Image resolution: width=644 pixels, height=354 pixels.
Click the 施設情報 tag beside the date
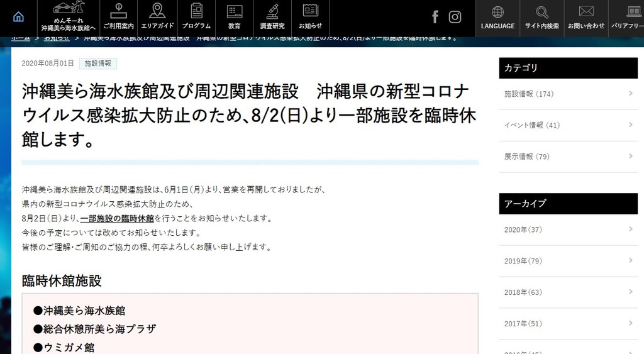tap(97, 64)
